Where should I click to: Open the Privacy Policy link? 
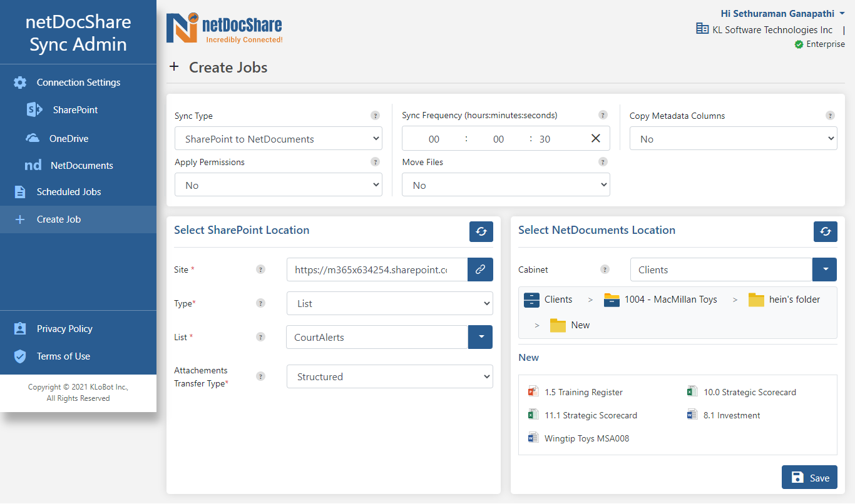[64, 329]
